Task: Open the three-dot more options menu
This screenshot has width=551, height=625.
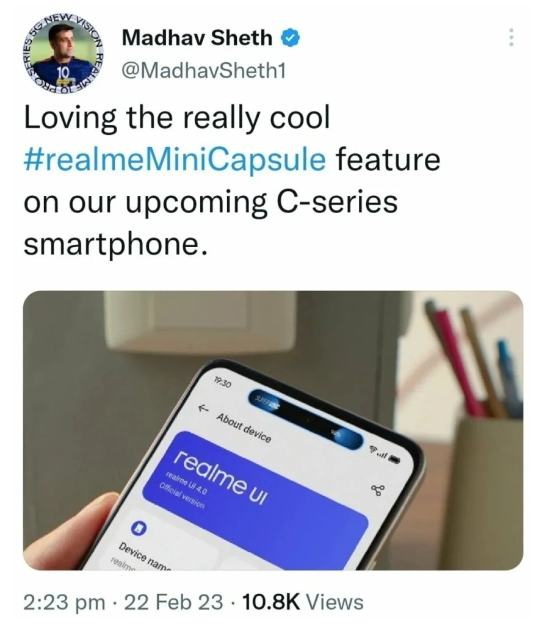Action: 511,37
